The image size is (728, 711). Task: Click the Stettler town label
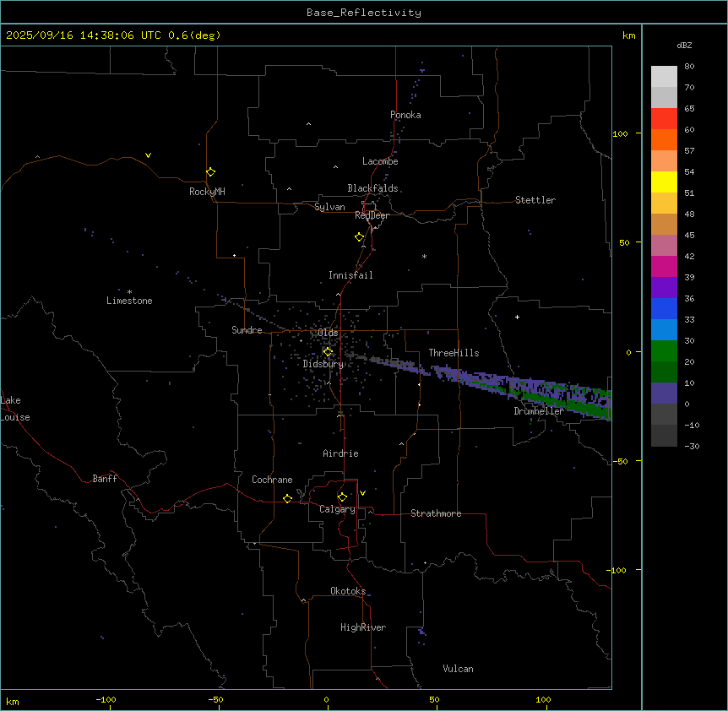coord(535,200)
